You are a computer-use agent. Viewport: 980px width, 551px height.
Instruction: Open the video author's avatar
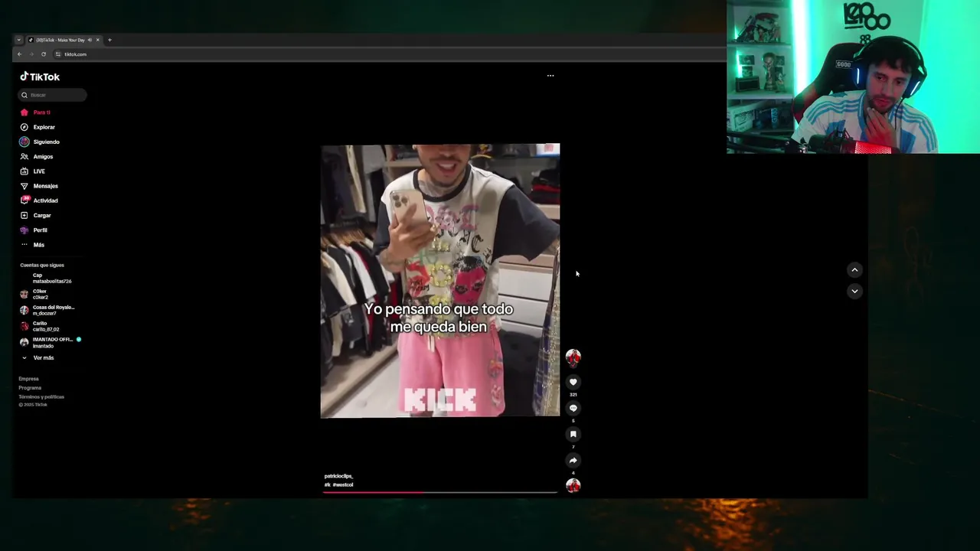pyautogui.click(x=573, y=357)
